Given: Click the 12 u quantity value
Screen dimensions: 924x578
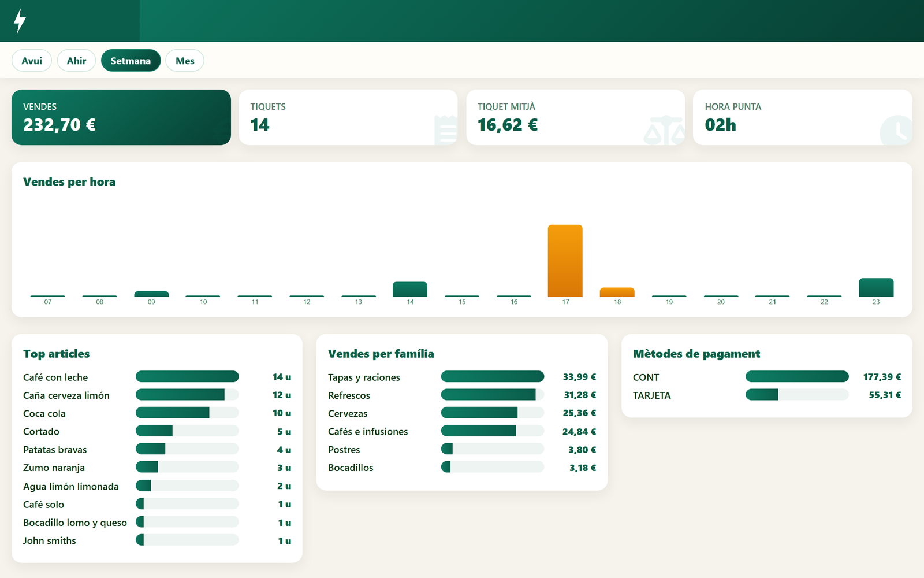Looking at the screenshot, I should 282,395.
